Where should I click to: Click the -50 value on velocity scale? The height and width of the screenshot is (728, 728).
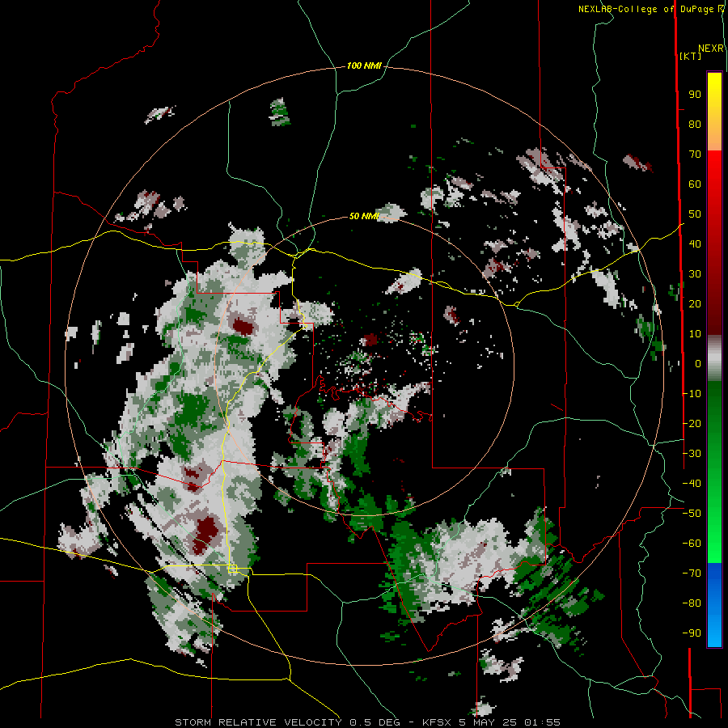[x=692, y=514]
